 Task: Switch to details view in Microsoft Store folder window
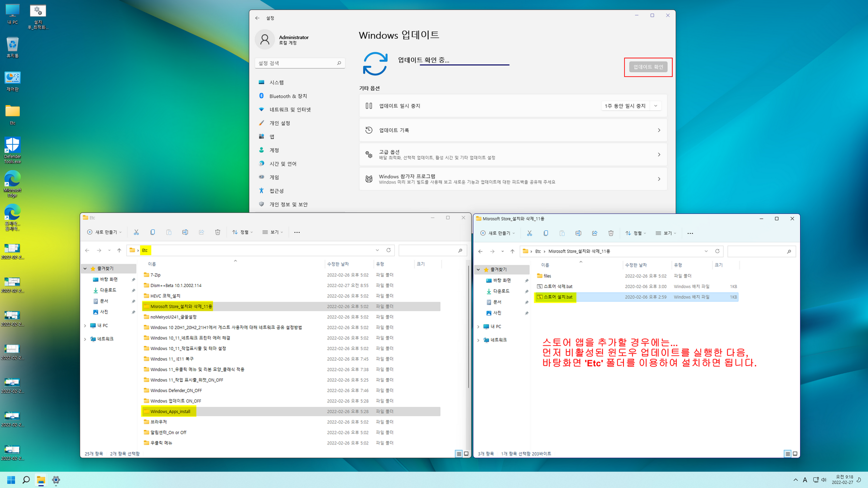(x=788, y=454)
